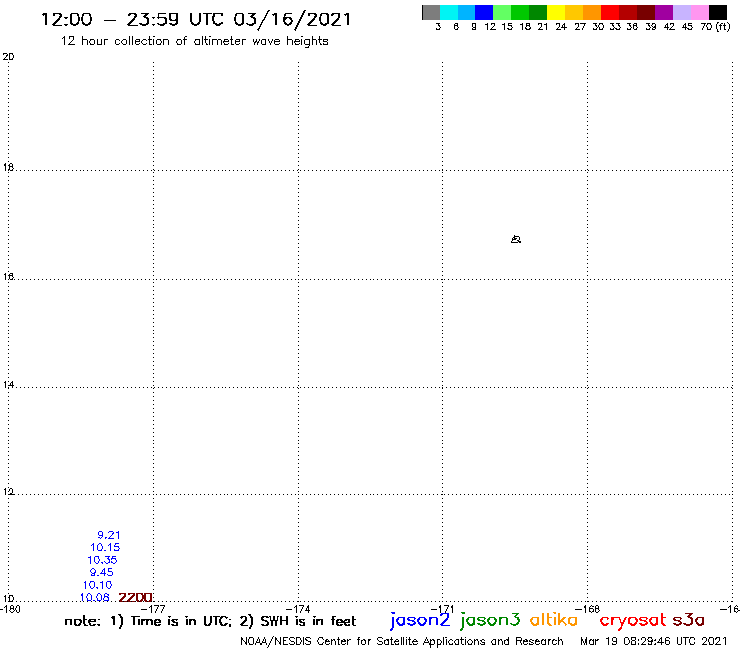The height and width of the screenshot is (650, 740).
Task: Pick the purple swatch above 42
Action: (x=664, y=12)
